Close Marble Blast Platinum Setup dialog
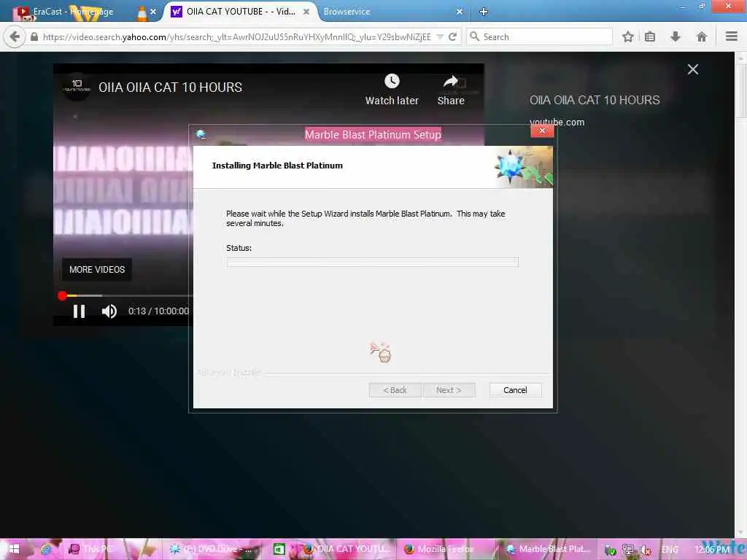The width and height of the screenshot is (747, 560). [542, 131]
